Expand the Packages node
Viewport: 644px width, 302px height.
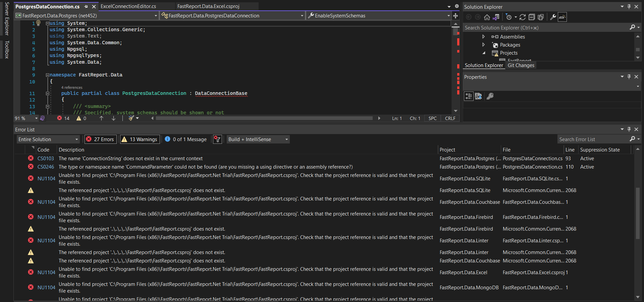pos(483,45)
